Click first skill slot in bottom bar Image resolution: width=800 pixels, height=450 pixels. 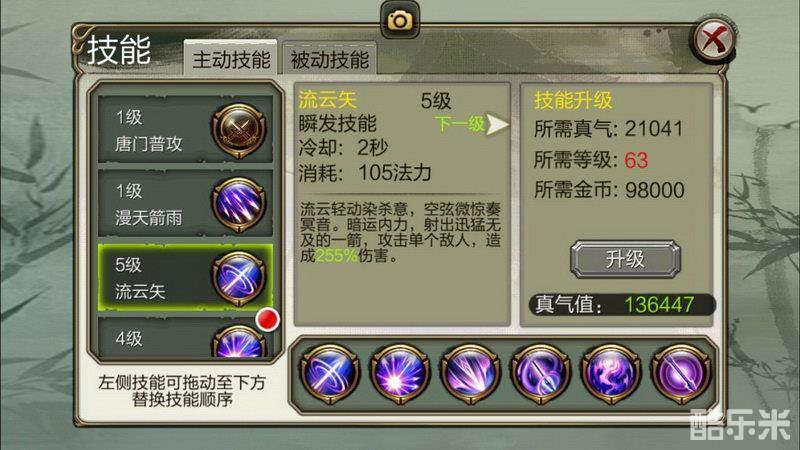(x=330, y=374)
